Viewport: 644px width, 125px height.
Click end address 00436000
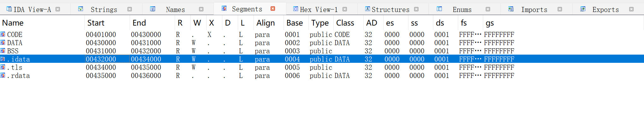[146, 75]
